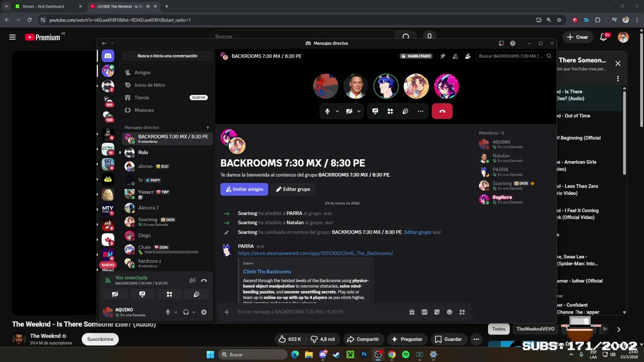644x362 pixels.
Task: Toggle the member list in the chat header
Action: [468, 56]
